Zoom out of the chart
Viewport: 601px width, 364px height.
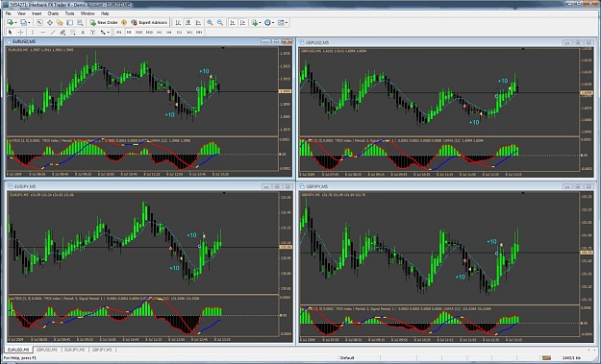click(x=220, y=23)
